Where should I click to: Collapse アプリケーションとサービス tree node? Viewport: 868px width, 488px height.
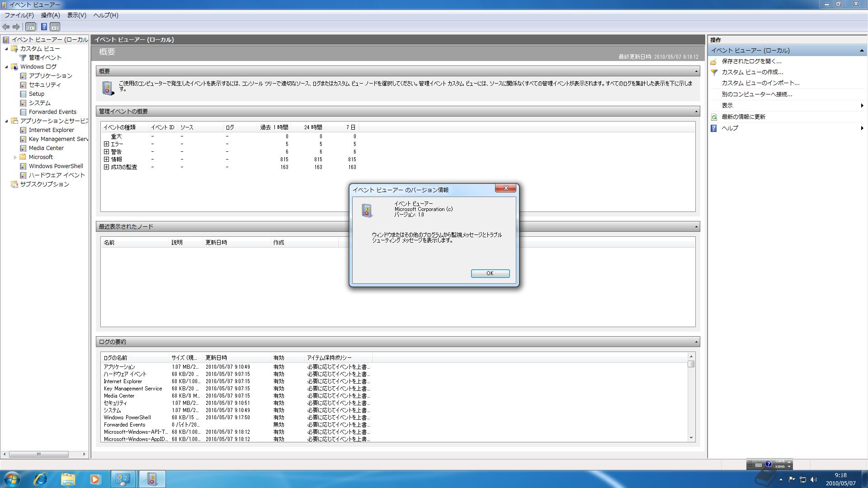[x=6, y=121]
